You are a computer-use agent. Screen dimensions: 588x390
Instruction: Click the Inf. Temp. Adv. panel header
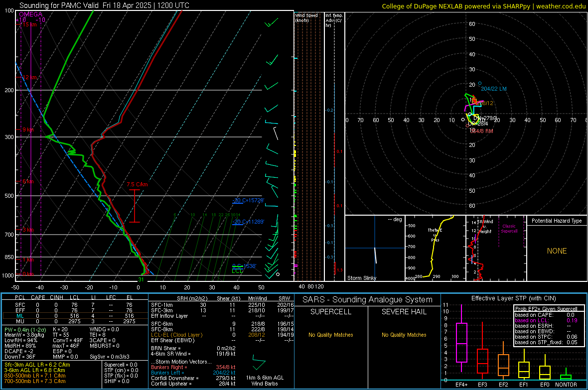[334, 20]
